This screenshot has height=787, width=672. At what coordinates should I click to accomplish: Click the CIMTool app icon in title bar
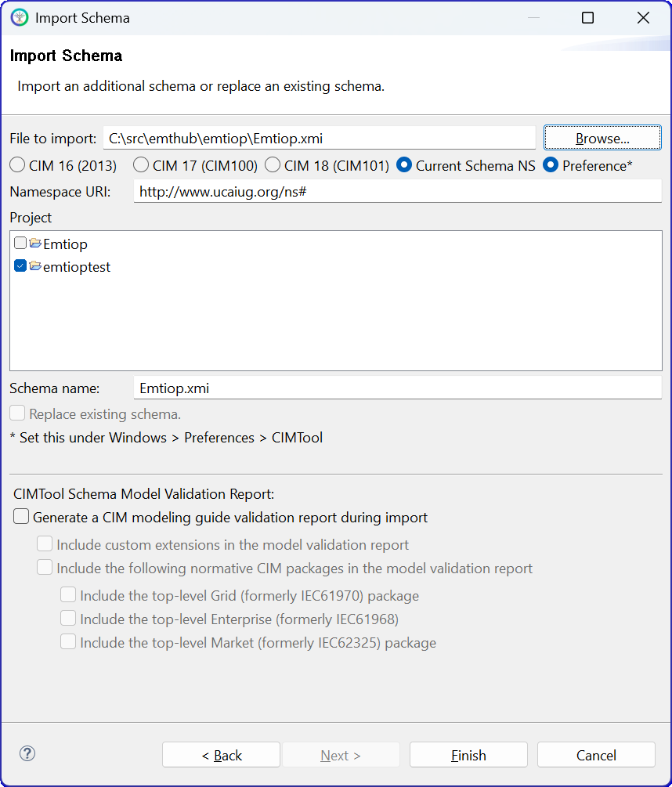(x=19, y=17)
